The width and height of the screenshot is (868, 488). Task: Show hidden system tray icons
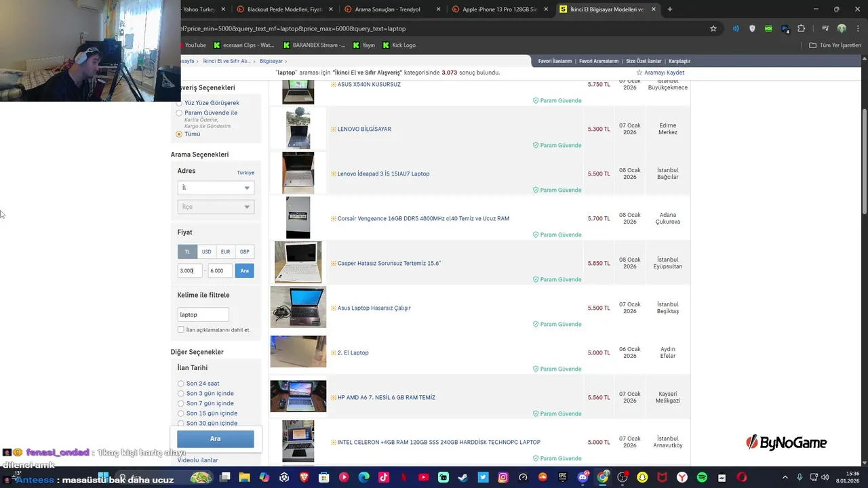(785, 477)
